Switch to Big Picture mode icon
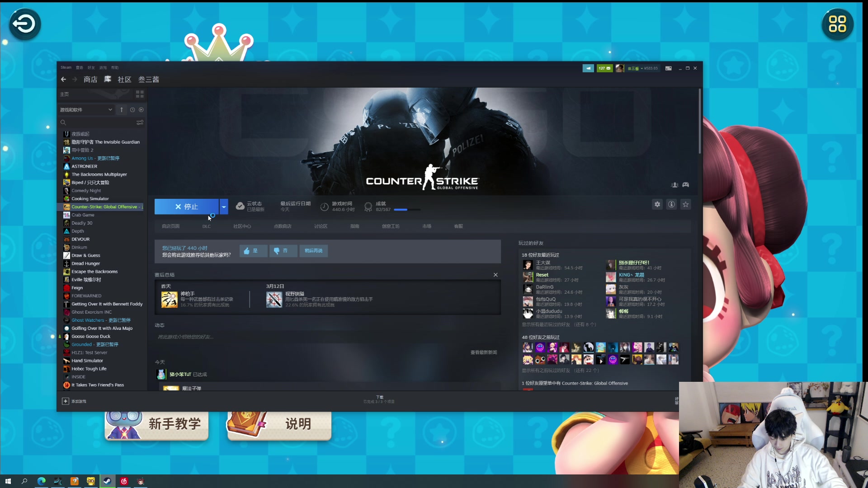The image size is (868, 488). tap(668, 68)
